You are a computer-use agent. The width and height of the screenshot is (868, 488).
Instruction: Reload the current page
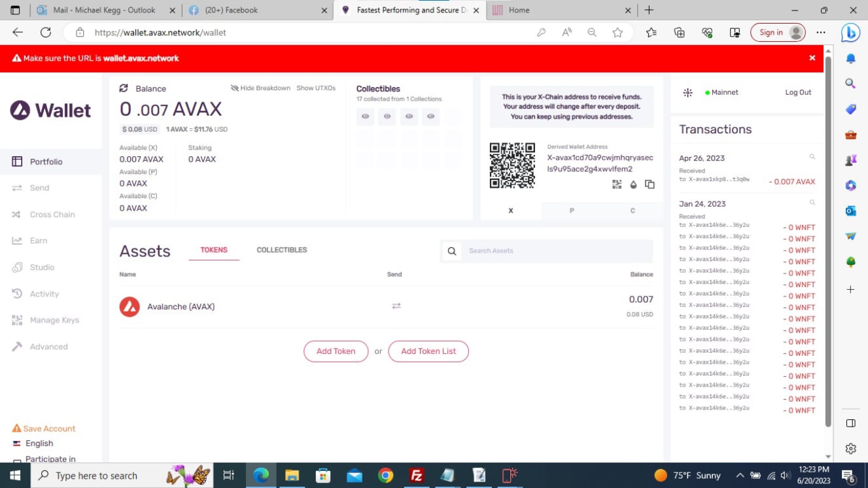coord(46,32)
